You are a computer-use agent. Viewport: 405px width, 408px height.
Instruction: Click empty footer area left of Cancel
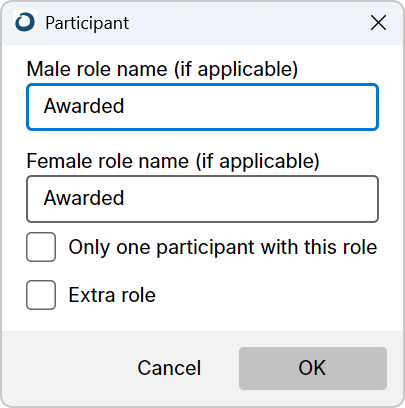67,368
